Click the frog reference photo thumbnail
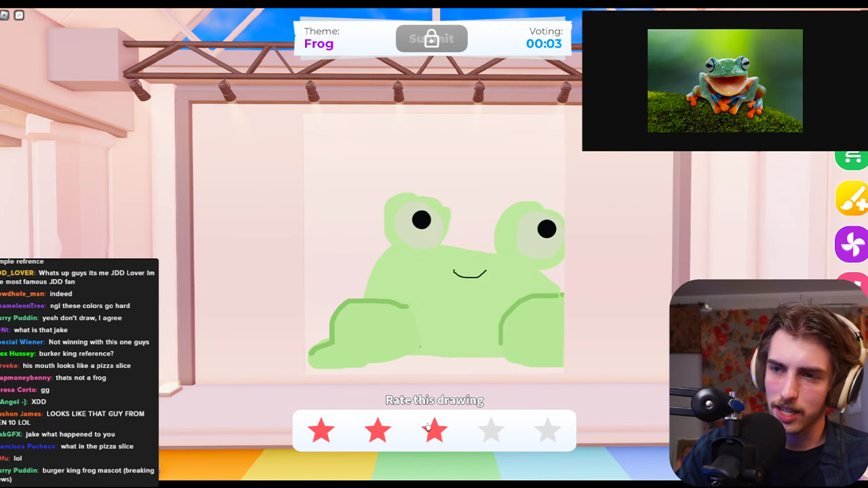The image size is (868, 488). (725, 80)
